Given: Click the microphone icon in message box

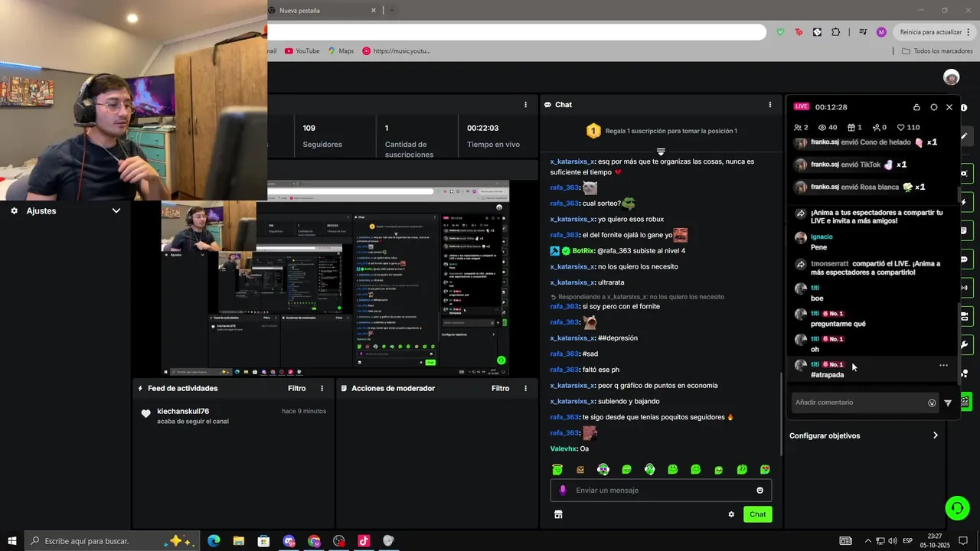Looking at the screenshot, I should coord(563,491).
